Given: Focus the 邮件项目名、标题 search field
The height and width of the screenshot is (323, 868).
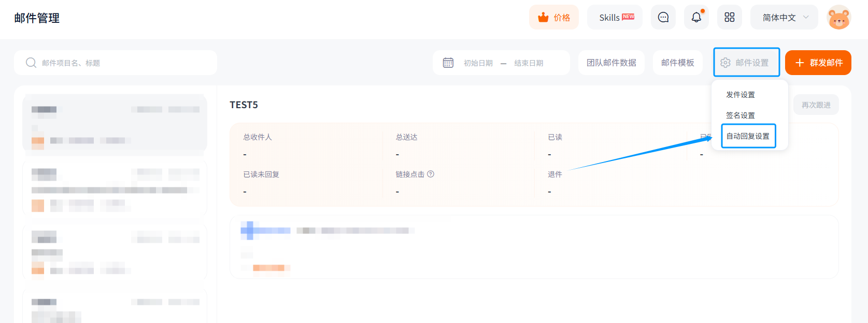Looking at the screenshot, I should [x=116, y=63].
